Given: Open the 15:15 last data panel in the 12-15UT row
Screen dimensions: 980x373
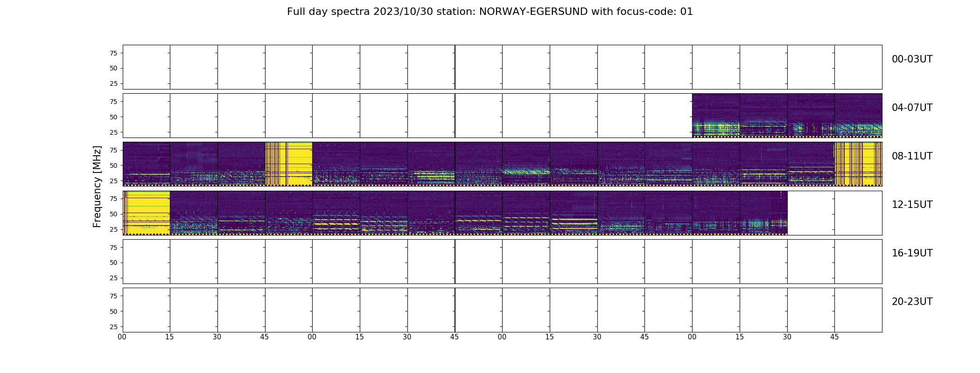Looking at the screenshot, I should 763,213.
